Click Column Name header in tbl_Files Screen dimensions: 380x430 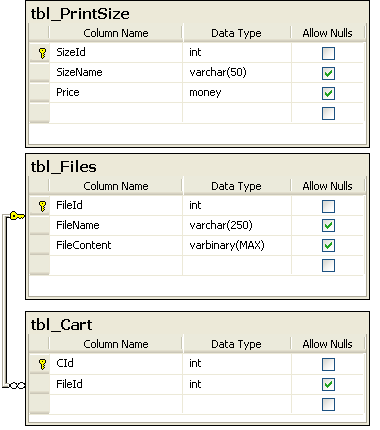[116, 186]
